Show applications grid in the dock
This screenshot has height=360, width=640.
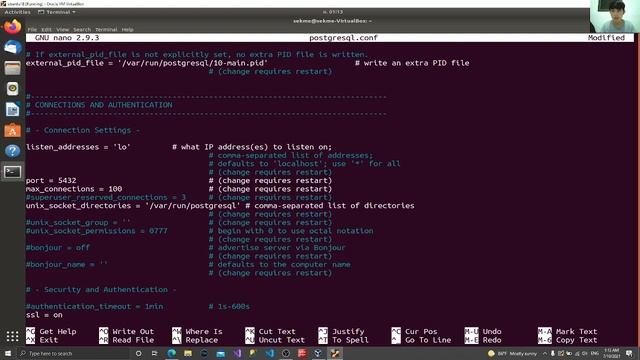12,336
